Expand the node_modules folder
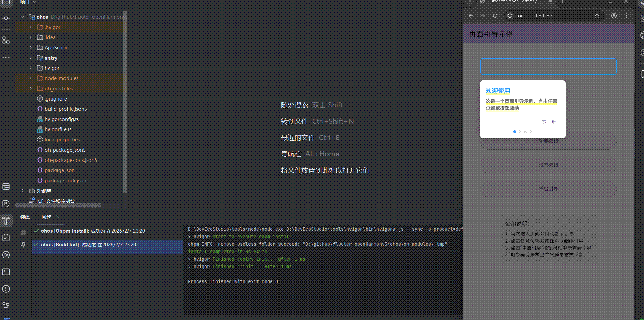644x320 pixels. (31, 78)
